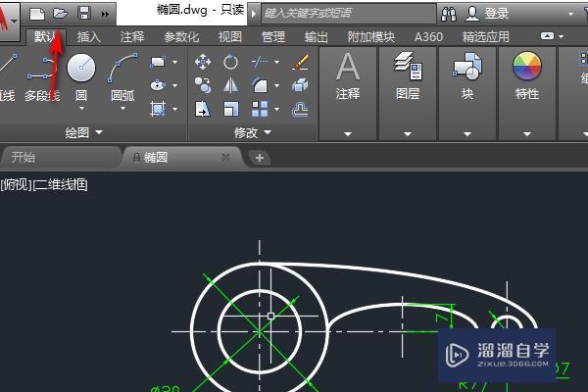Close the 椭圆 drawing tab
This screenshot has width=588, height=392.
(225, 157)
